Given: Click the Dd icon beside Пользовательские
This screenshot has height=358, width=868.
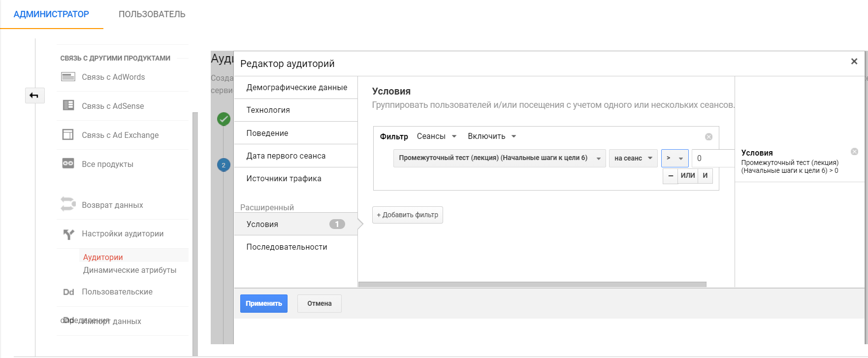Looking at the screenshot, I should click(x=68, y=292).
